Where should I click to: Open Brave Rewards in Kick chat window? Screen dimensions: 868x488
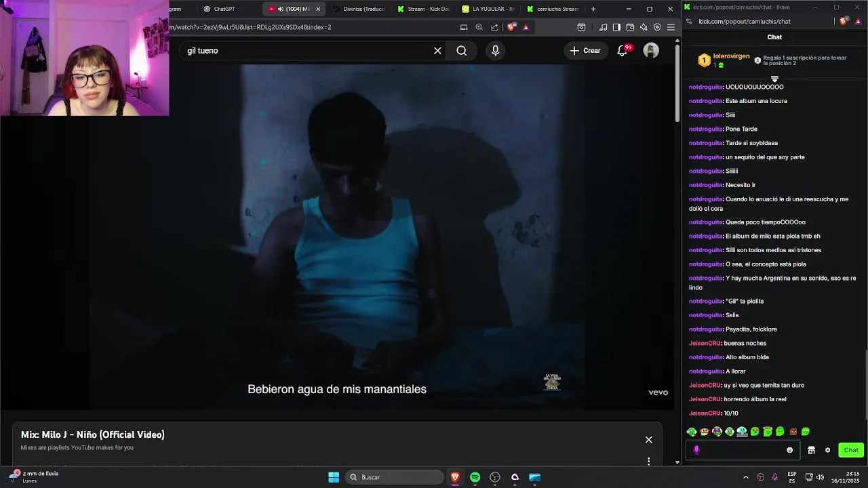click(x=857, y=21)
